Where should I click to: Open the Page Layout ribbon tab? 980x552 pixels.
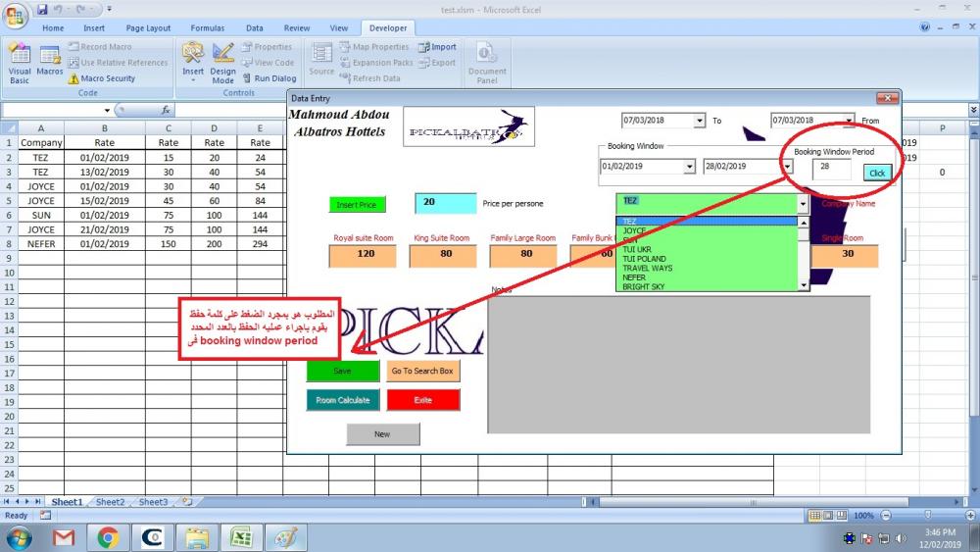[148, 28]
